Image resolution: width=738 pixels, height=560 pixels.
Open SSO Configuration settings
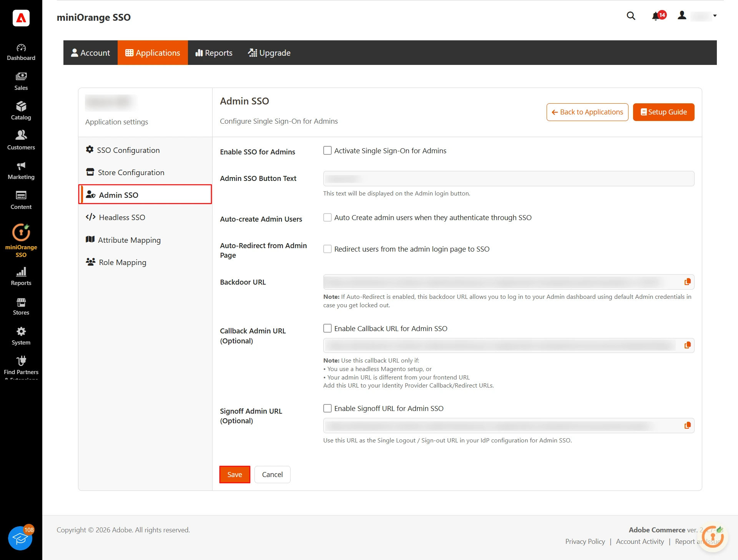pos(145,150)
